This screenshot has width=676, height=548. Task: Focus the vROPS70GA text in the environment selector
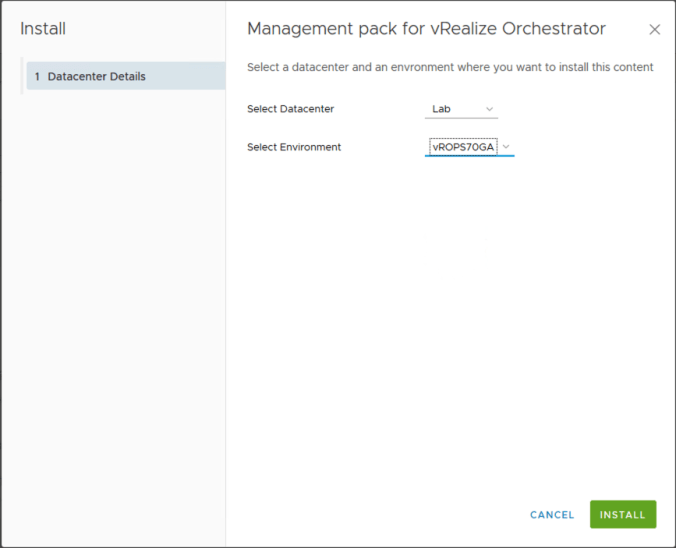(x=462, y=147)
